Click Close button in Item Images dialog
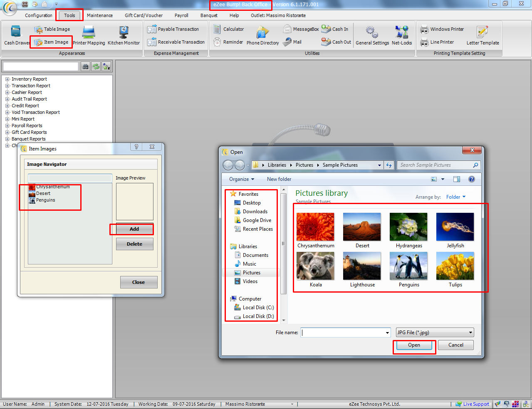Viewport: 532px width, 409px height. [139, 282]
